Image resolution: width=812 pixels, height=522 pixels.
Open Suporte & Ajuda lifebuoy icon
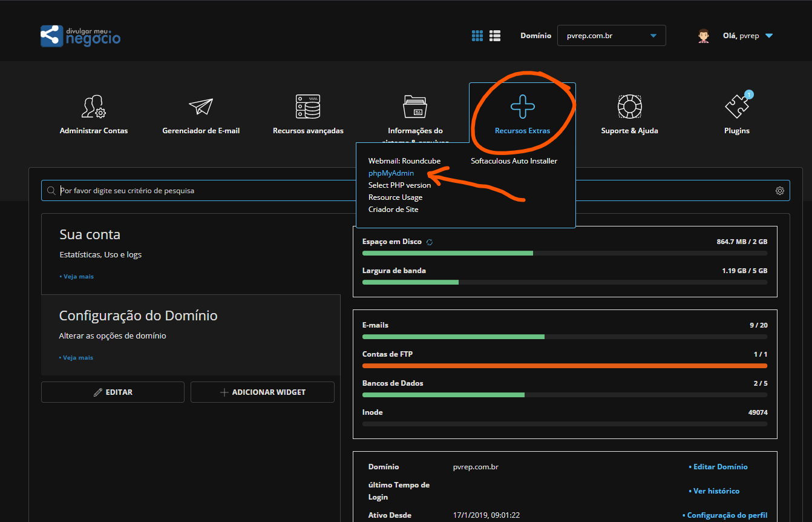coord(629,107)
